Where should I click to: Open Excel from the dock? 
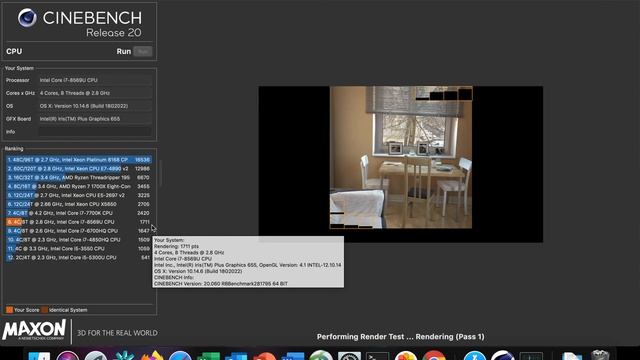pos(209,356)
